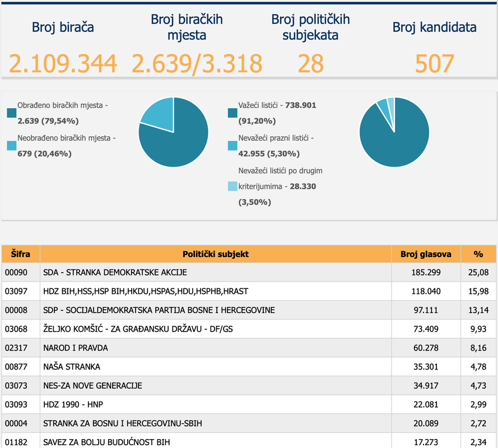Click the Broj birača heading
Image resolution: width=498 pixels, height=448 pixels.
(63, 27)
